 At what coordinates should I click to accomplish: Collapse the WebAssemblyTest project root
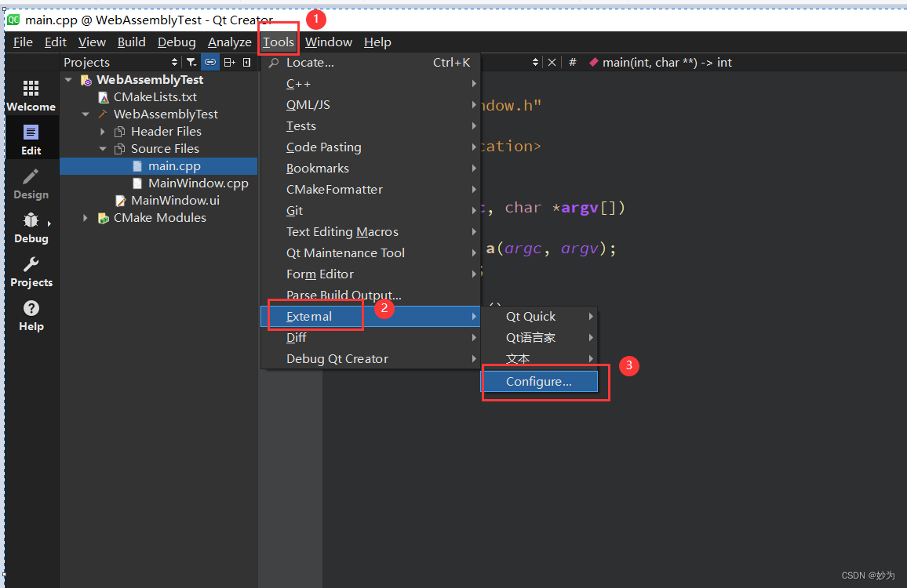coord(69,80)
